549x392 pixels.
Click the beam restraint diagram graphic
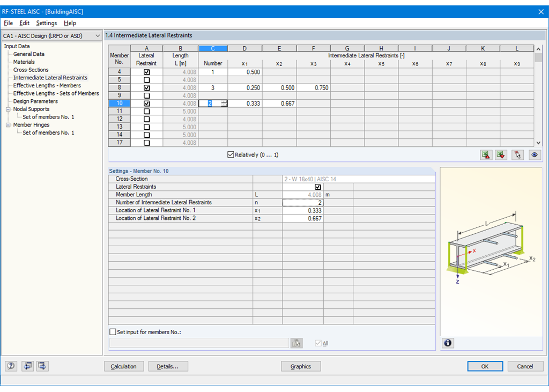tap(491, 247)
